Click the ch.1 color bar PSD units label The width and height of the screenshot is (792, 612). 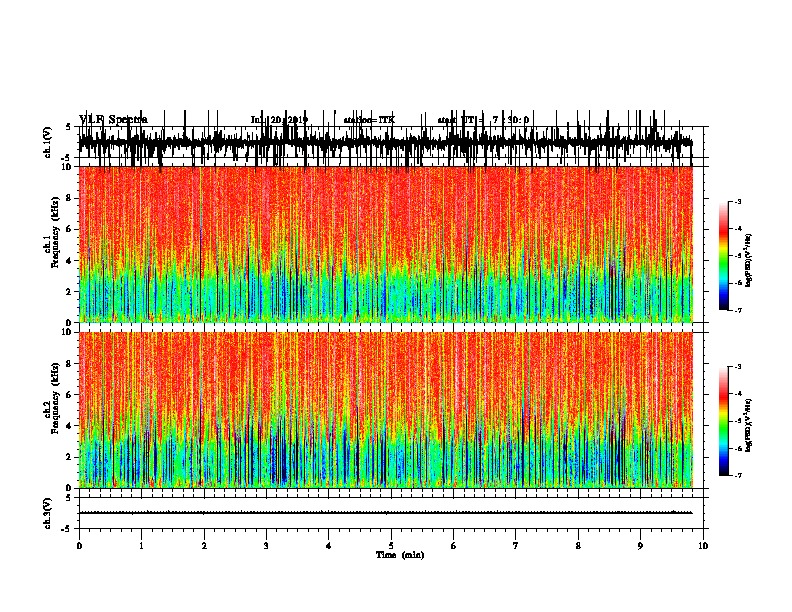click(x=748, y=261)
